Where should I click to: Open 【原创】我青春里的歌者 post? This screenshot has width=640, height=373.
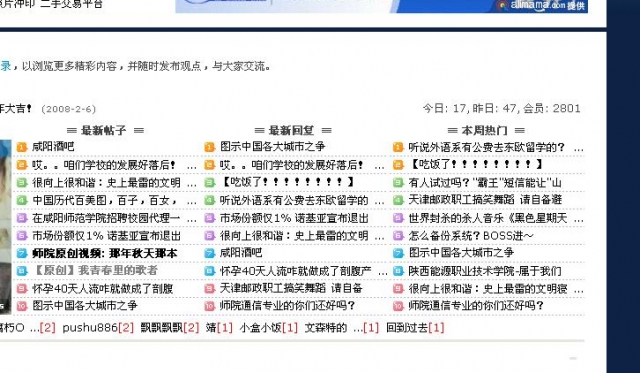point(95,271)
